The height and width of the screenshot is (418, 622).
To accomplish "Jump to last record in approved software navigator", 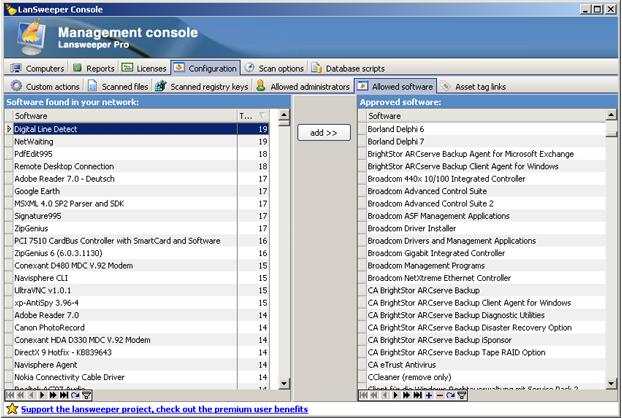I will [417, 395].
